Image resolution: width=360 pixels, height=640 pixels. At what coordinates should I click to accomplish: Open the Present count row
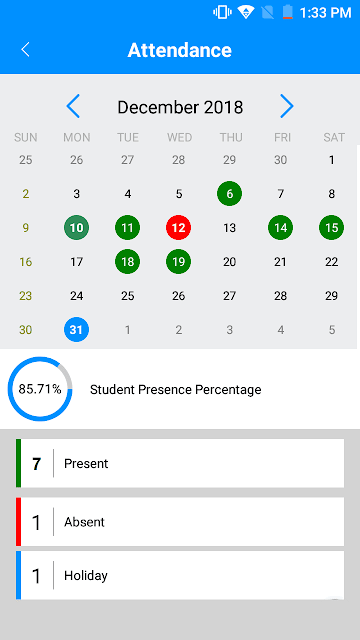180,463
